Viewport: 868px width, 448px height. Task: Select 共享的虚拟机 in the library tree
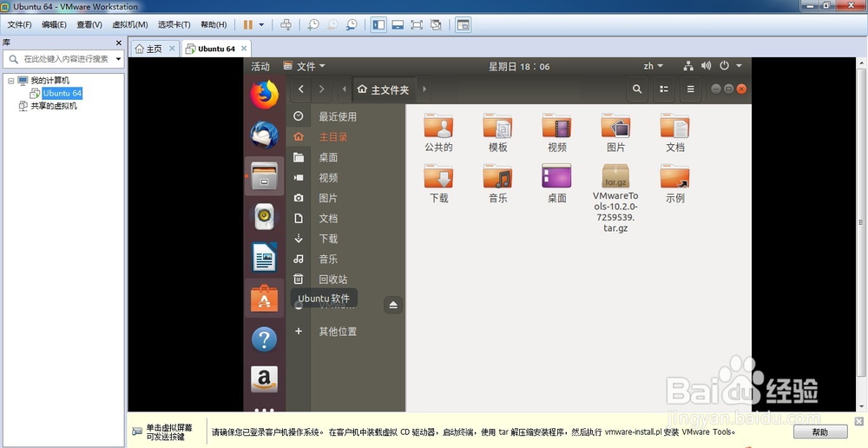coord(53,106)
